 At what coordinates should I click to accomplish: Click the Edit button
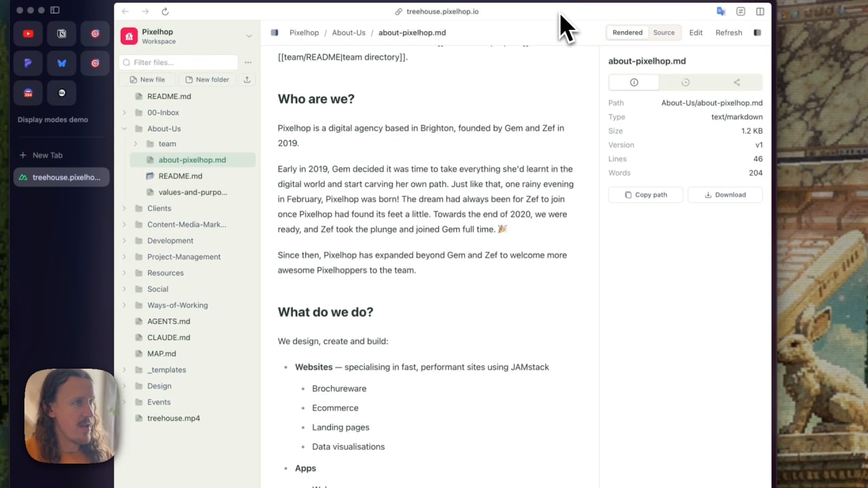click(x=696, y=33)
